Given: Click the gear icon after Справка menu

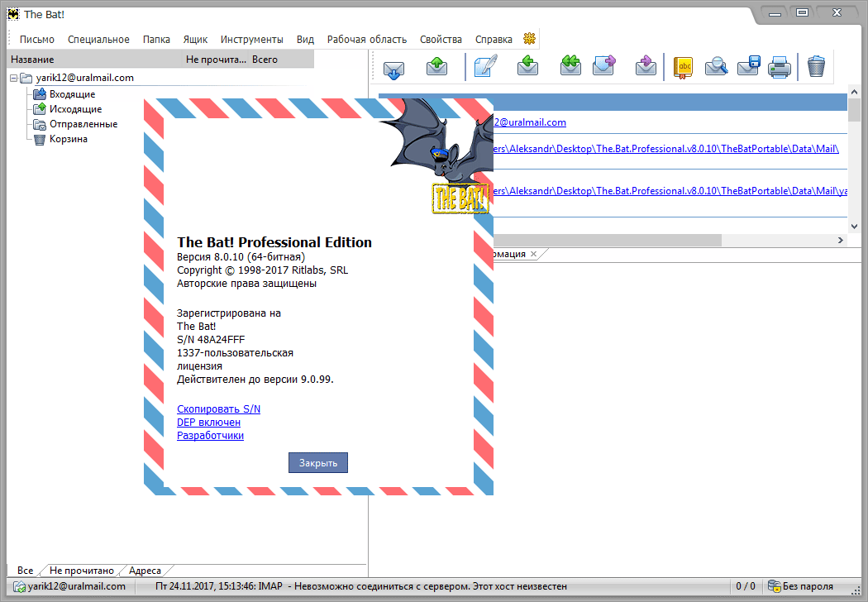Looking at the screenshot, I should [529, 39].
